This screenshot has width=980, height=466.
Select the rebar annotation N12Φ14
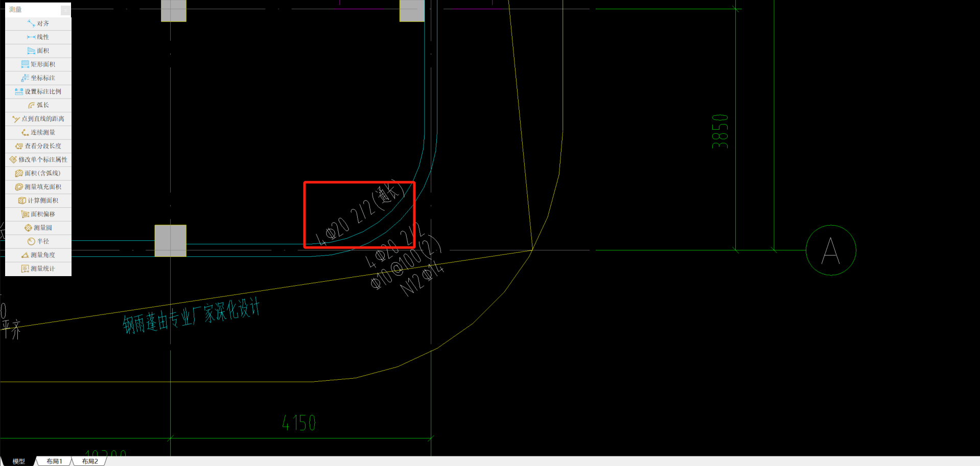[422, 279]
